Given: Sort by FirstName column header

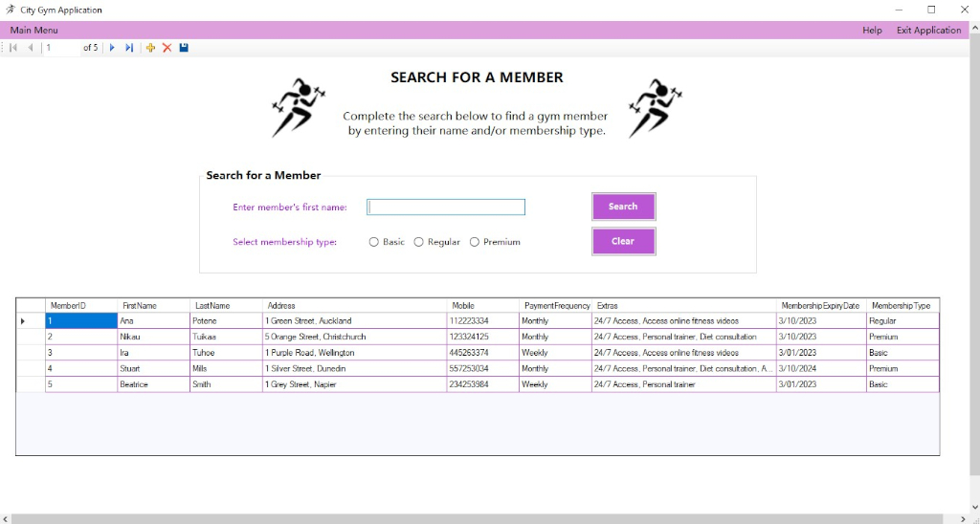Looking at the screenshot, I should (x=154, y=306).
